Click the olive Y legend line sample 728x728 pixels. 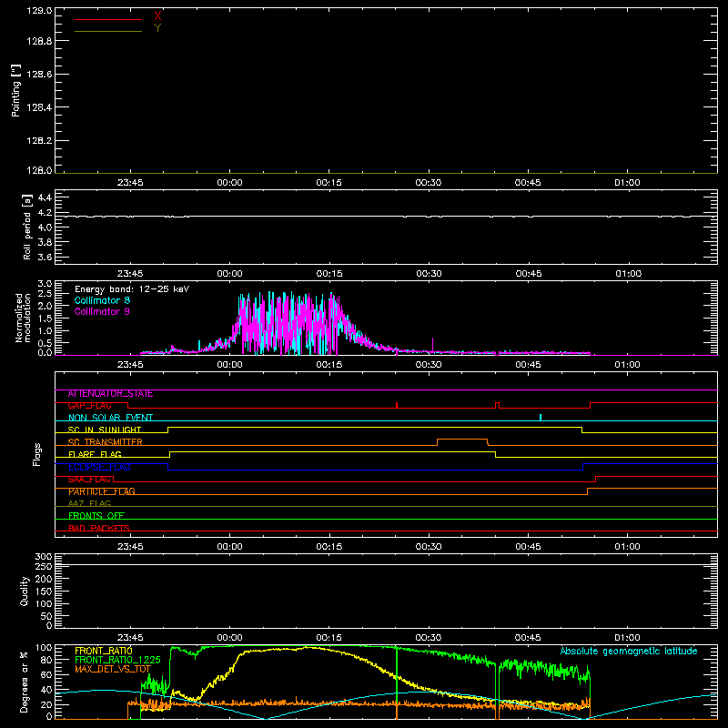coord(108,32)
